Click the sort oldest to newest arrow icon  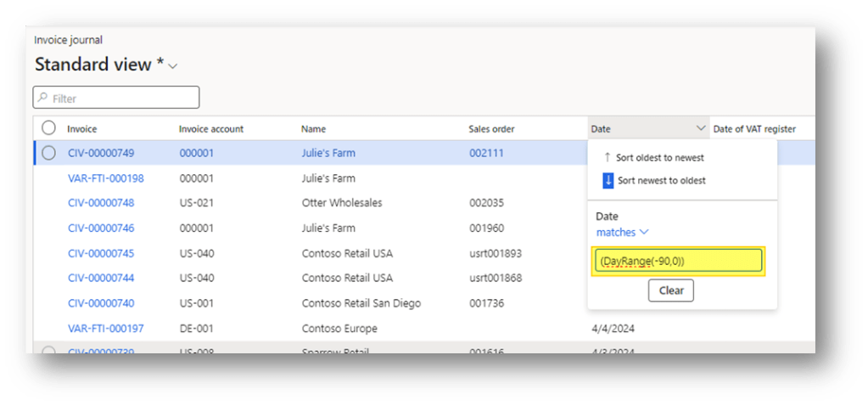coord(607,158)
